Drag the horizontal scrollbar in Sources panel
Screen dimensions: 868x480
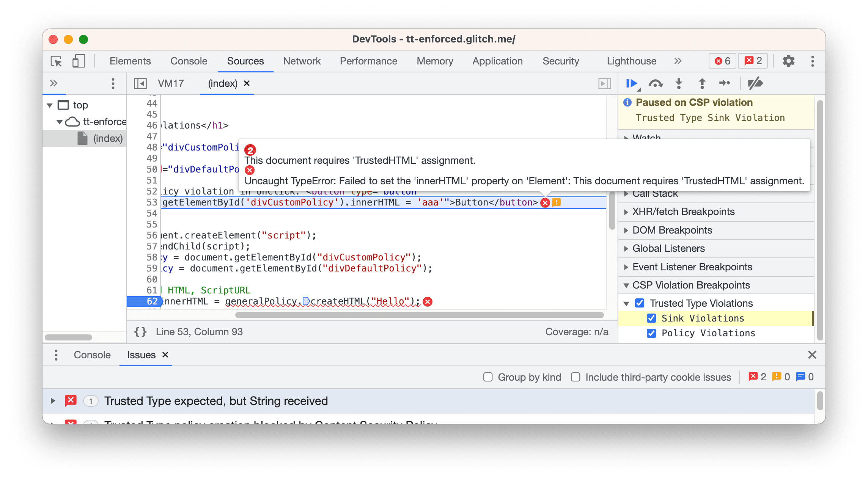pos(366,316)
